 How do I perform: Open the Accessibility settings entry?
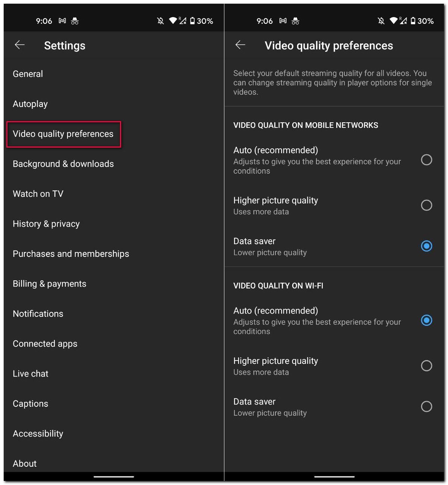38,433
